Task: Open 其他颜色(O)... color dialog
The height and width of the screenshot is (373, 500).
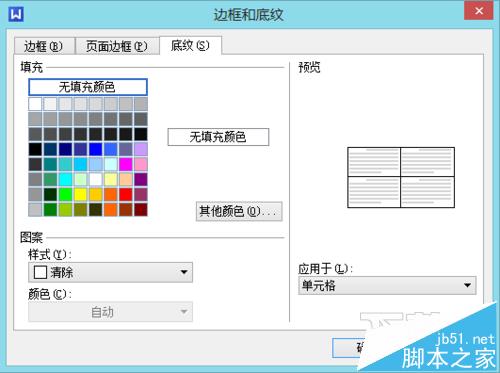Action: point(239,211)
